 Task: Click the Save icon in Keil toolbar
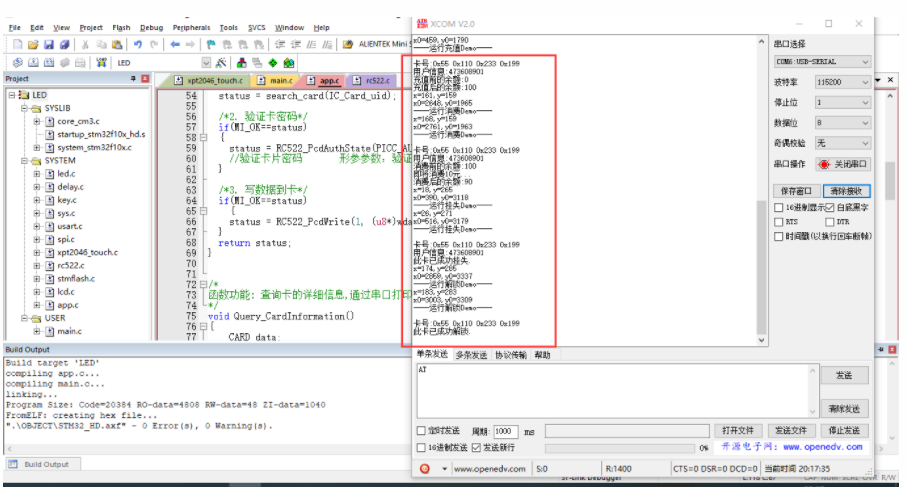coord(49,44)
